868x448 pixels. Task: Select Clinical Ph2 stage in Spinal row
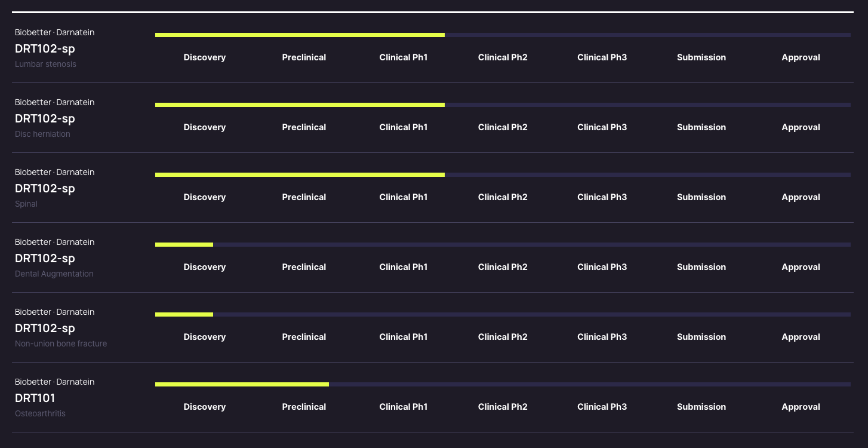click(x=503, y=197)
